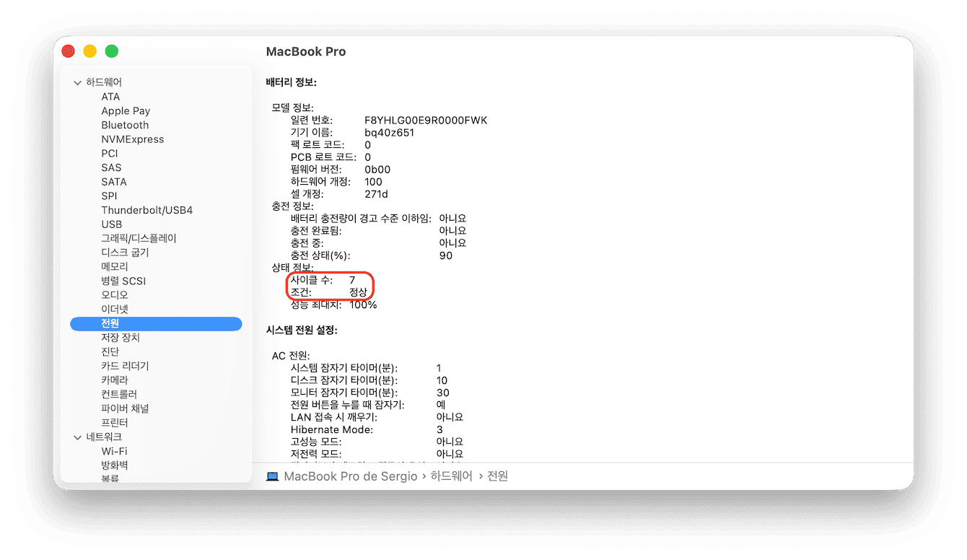Click device name value bq40z651
Image resolution: width=967 pixels, height=560 pixels.
point(390,133)
